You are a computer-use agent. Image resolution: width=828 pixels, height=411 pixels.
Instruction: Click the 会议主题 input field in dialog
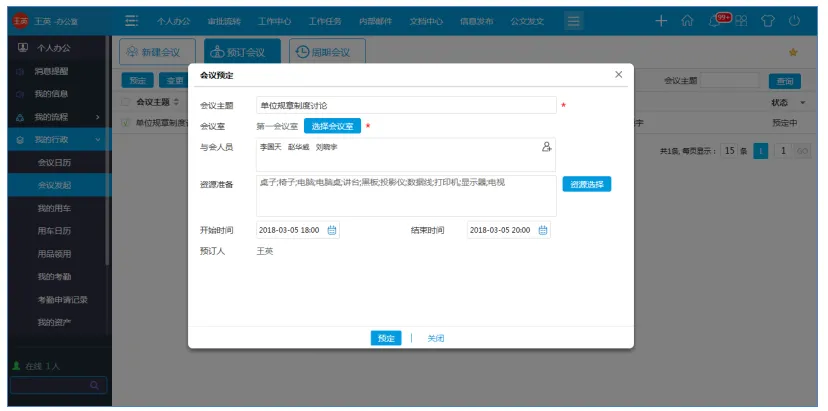(x=405, y=105)
